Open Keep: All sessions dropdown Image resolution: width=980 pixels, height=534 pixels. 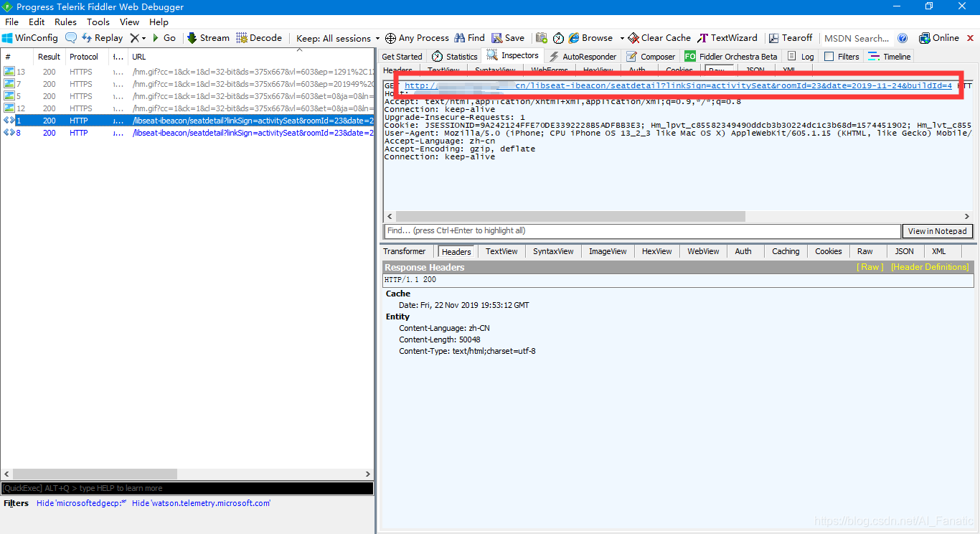[x=338, y=38]
